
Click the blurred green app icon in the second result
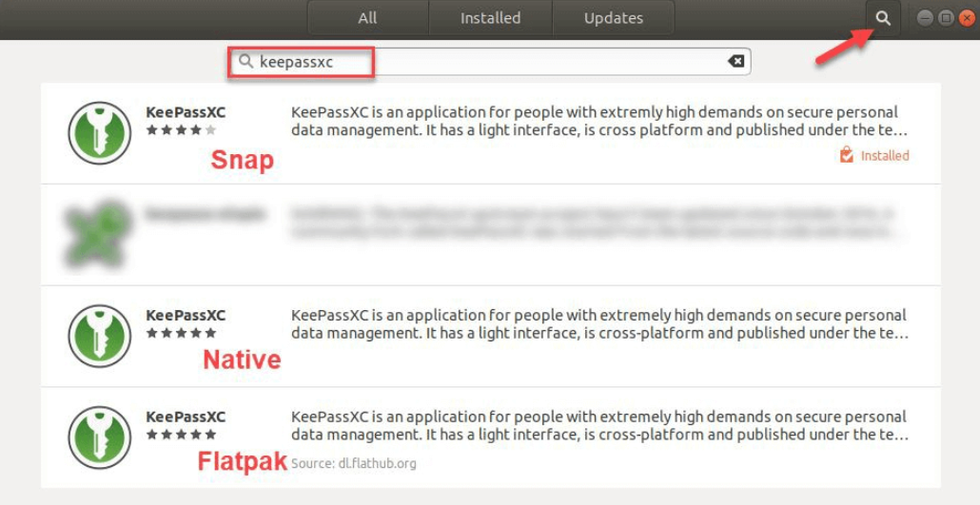99,233
